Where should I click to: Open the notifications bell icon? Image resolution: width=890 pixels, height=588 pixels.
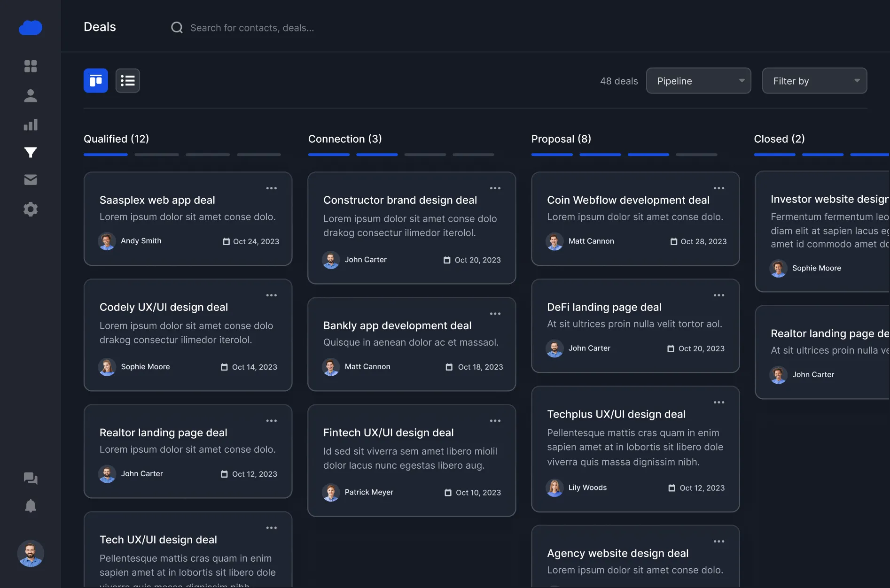pyautogui.click(x=31, y=506)
